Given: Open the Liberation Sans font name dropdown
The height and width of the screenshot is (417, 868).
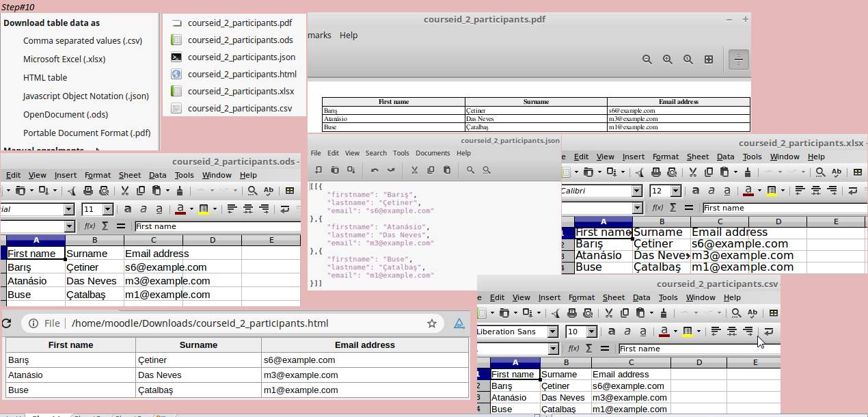Looking at the screenshot, I should point(552,332).
